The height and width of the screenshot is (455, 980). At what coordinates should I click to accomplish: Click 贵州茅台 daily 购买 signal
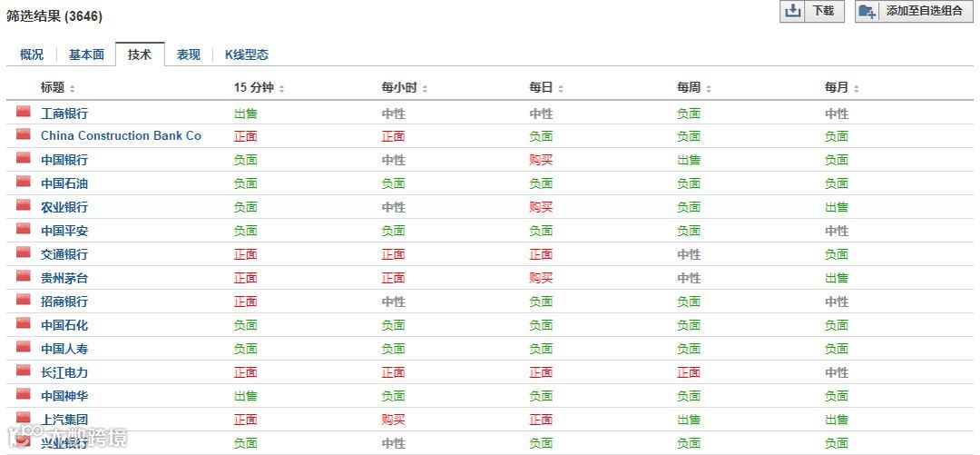tap(541, 278)
